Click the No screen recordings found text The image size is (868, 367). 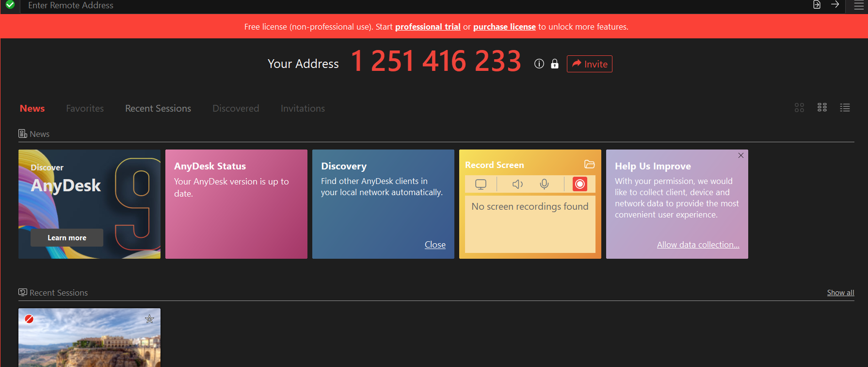tap(530, 206)
